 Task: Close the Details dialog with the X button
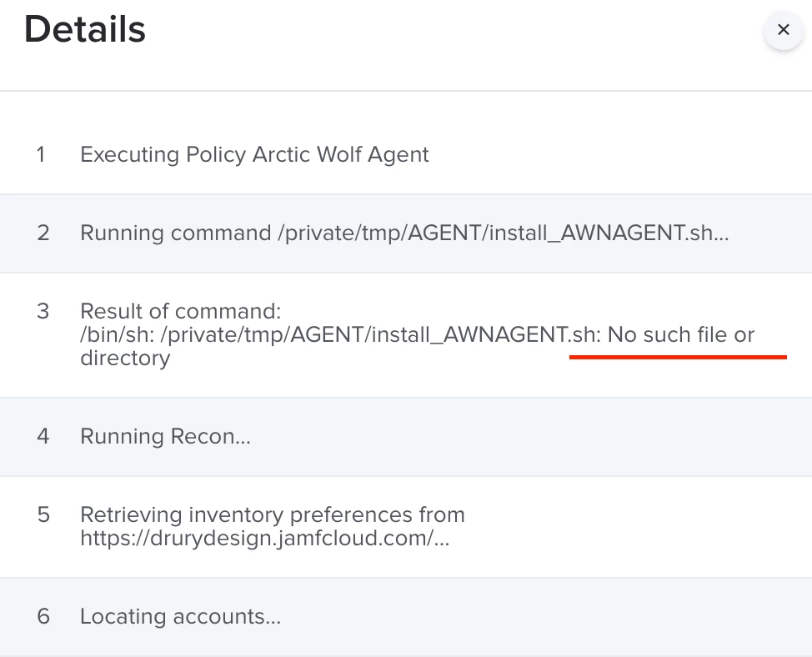tap(783, 30)
